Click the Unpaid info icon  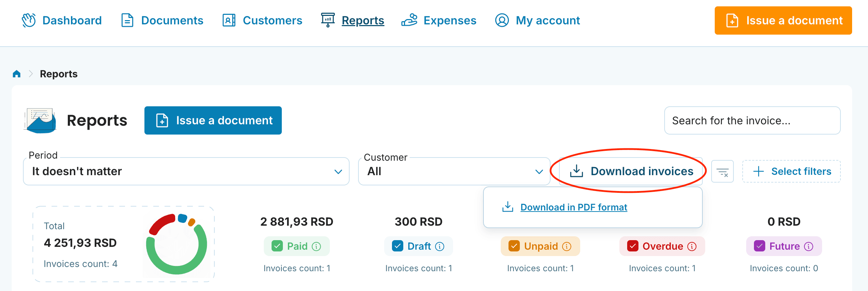point(566,246)
